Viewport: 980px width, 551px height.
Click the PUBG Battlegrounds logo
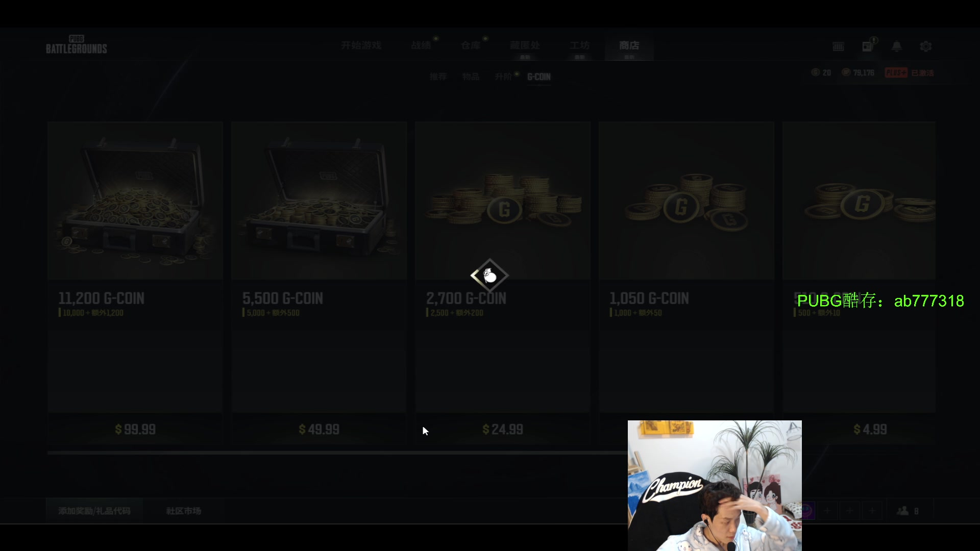click(77, 45)
